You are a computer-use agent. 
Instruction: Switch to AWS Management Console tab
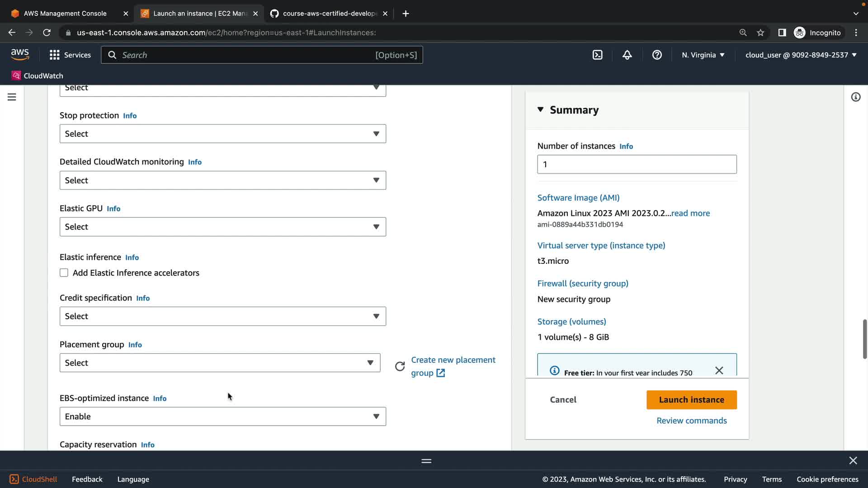pos(65,14)
